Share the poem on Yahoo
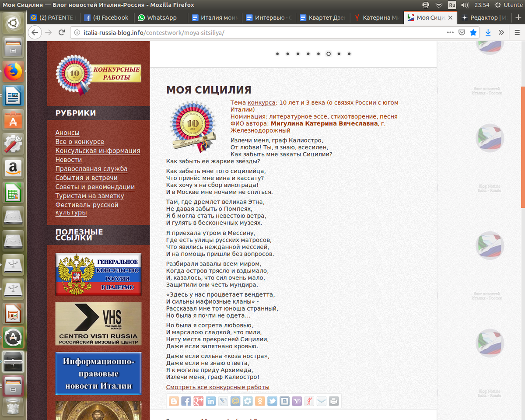Viewport: 525px width, 420px height. [297, 401]
